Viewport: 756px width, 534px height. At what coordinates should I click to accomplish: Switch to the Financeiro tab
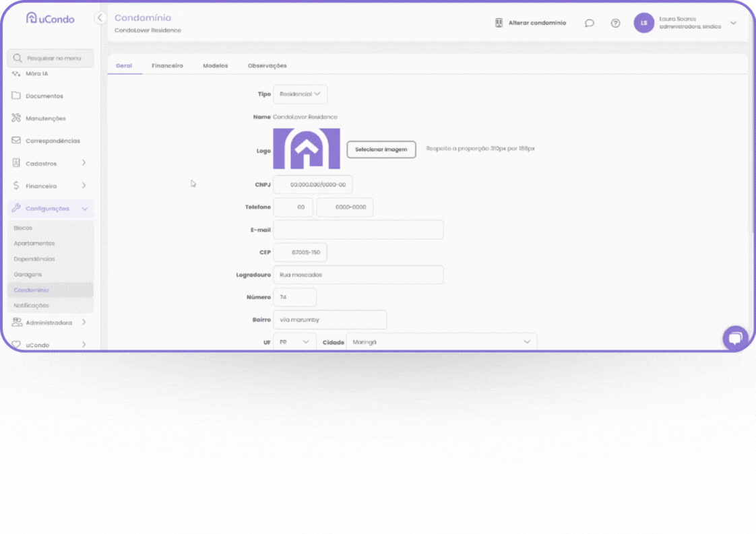click(167, 66)
